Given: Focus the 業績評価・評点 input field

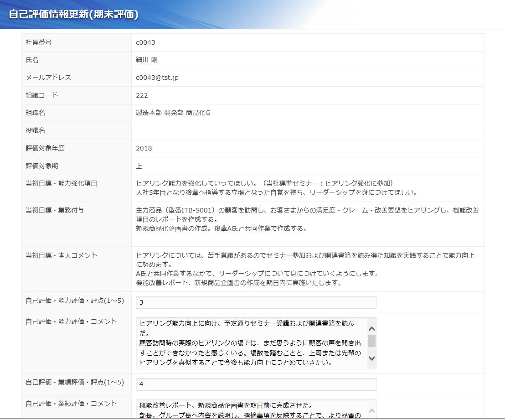Looking at the screenshot, I should [x=256, y=384].
